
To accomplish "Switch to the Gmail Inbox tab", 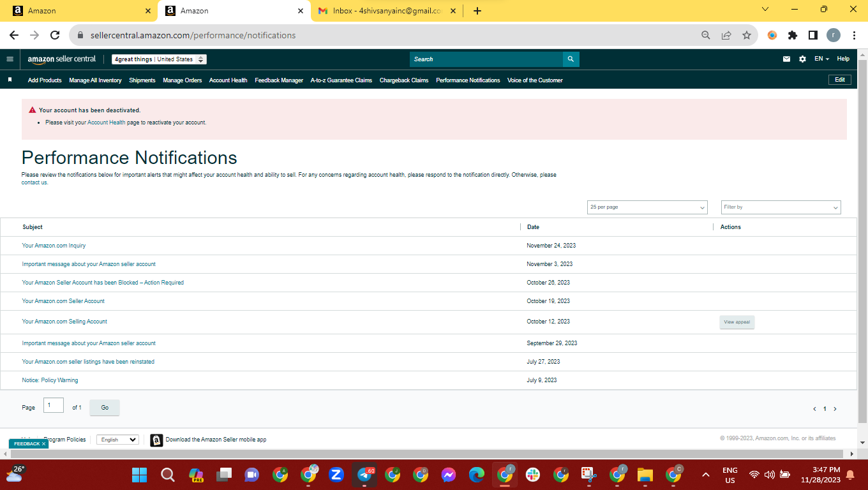I will pyautogui.click(x=388, y=11).
